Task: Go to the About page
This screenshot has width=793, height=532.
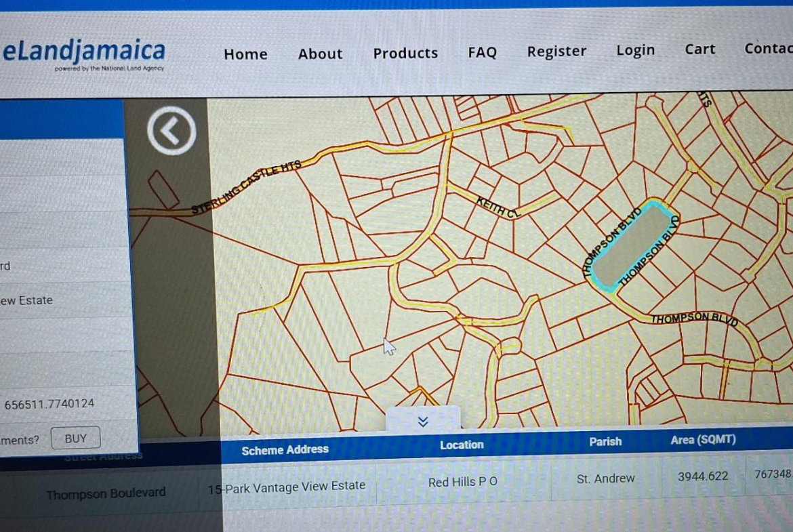Action: [x=321, y=54]
